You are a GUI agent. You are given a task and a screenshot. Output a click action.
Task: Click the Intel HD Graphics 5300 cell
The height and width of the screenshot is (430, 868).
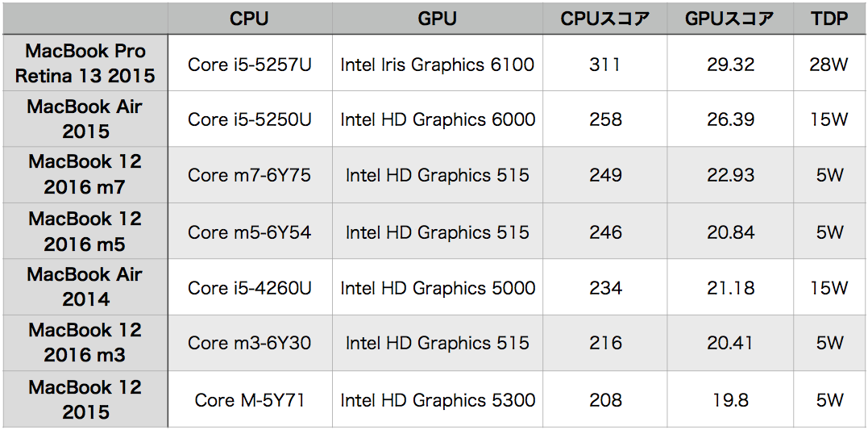[x=438, y=399]
